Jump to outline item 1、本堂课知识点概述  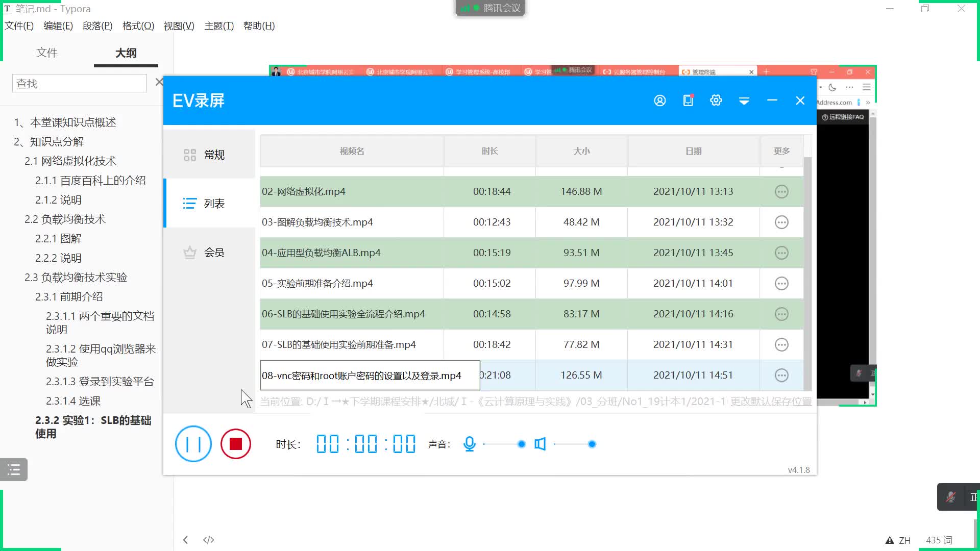tap(65, 122)
